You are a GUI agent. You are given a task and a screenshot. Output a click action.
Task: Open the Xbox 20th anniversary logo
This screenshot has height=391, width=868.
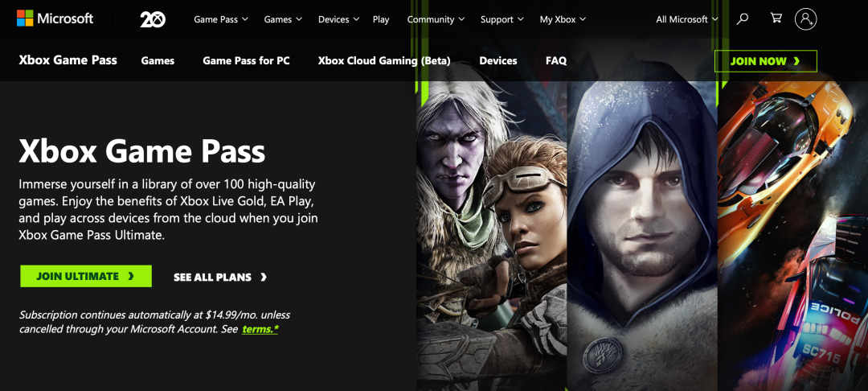152,19
